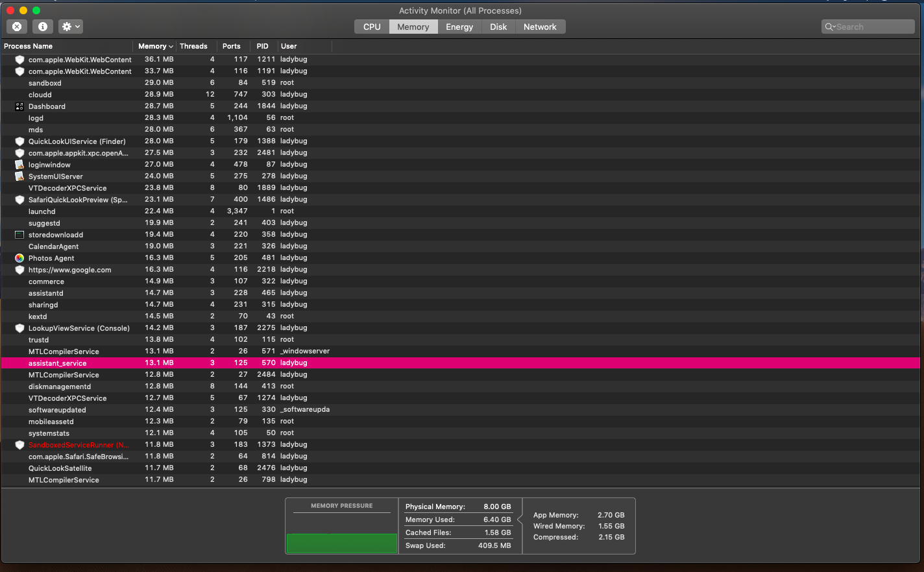Click the Swap Used 409.5 MB value
924x572 pixels.
point(494,545)
